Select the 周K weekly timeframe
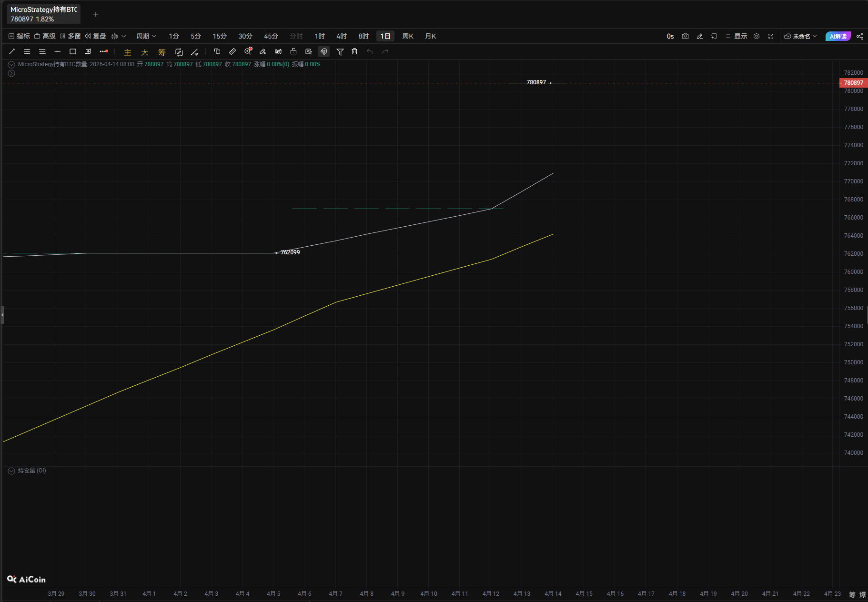The height and width of the screenshot is (602, 868). click(408, 36)
